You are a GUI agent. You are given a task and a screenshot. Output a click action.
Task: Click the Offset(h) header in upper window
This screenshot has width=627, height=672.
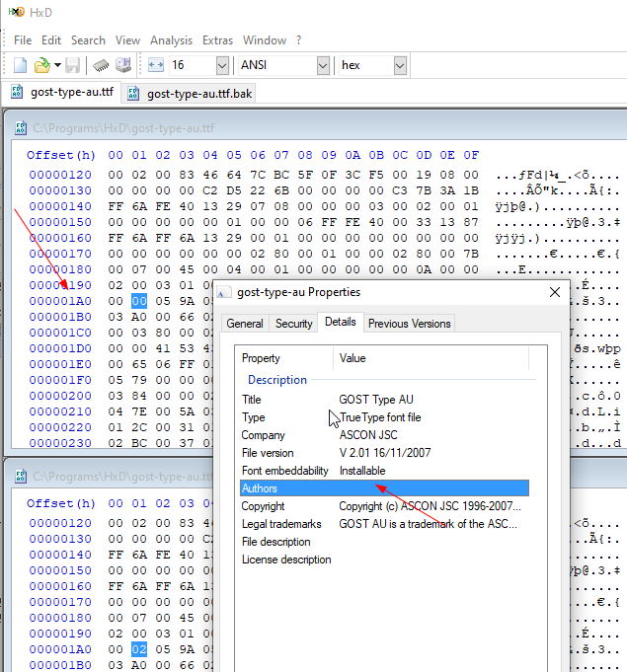[61, 155]
